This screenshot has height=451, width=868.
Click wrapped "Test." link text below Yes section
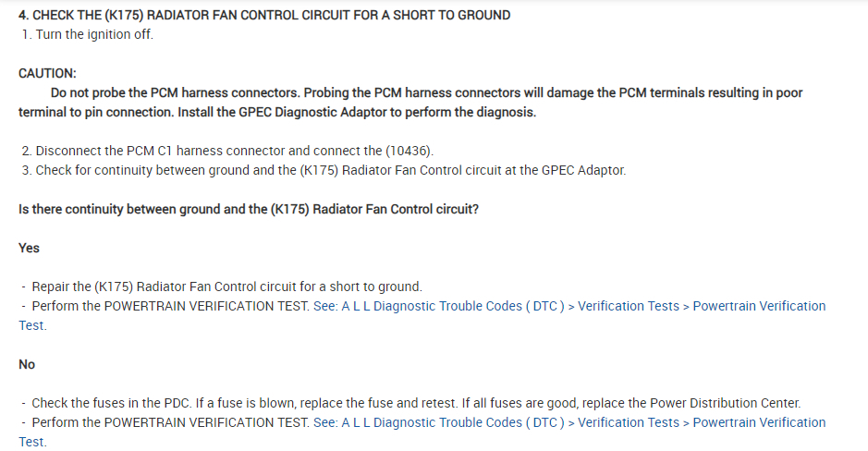tap(32, 325)
